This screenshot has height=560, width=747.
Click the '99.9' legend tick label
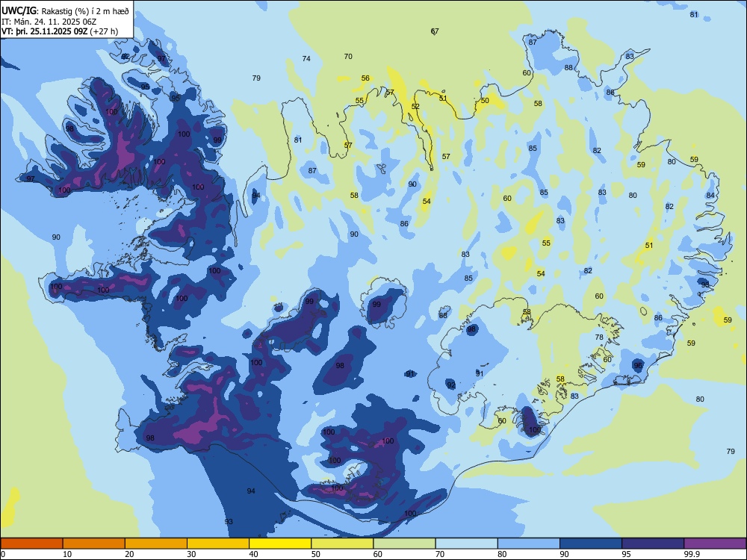click(691, 554)
